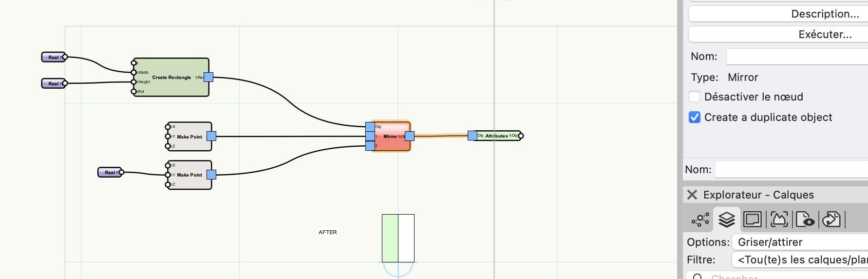868x279 pixels.
Task: Open the references tab icon
Action: pyautogui.click(x=831, y=220)
